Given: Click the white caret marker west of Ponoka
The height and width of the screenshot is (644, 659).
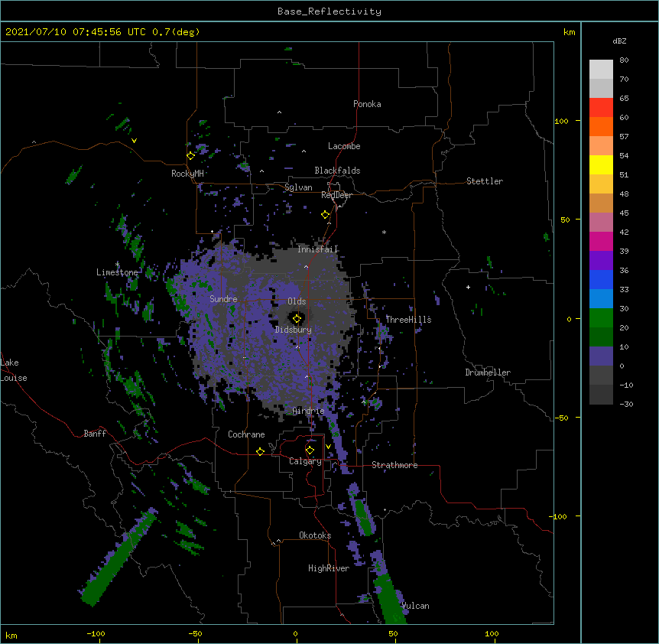Looking at the screenshot, I should [x=279, y=112].
